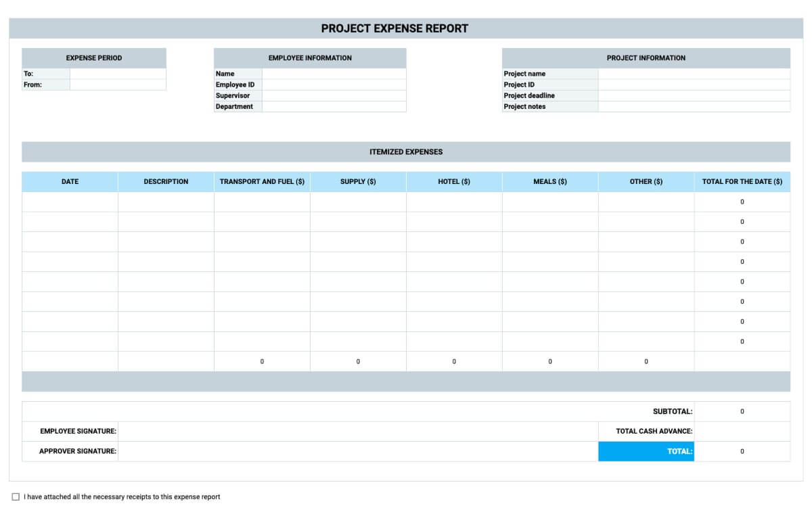812x512 pixels.
Task: Select the EXPENSE PERIOD header cell
Action: click(94, 58)
